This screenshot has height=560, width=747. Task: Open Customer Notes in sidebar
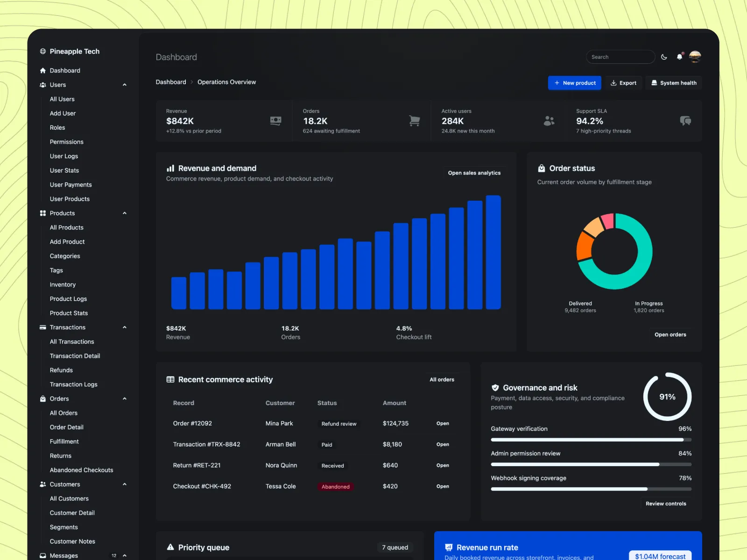tap(72, 541)
